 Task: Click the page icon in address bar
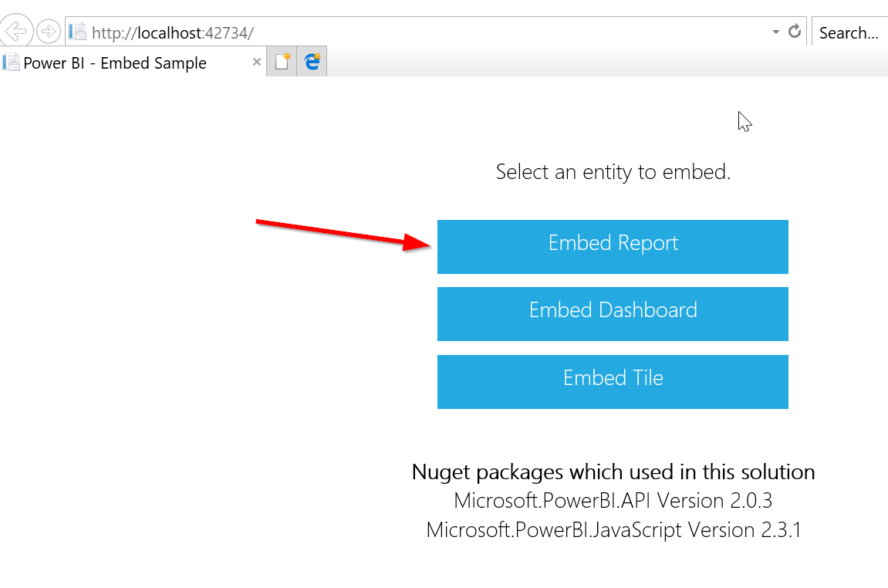click(x=77, y=32)
